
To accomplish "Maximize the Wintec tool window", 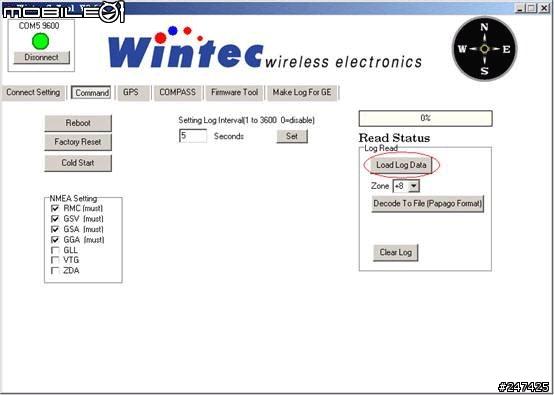I will pos(531,8).
